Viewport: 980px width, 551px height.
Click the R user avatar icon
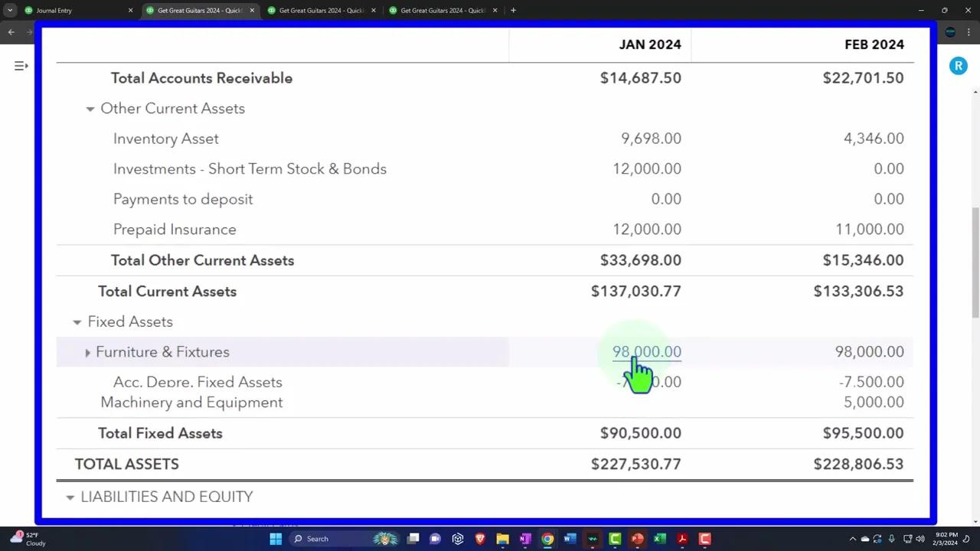[959, 66]
